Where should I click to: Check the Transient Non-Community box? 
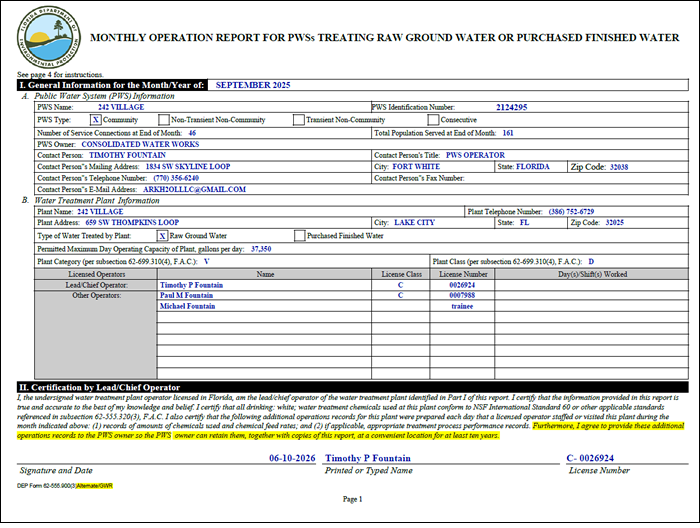(299, 120)
